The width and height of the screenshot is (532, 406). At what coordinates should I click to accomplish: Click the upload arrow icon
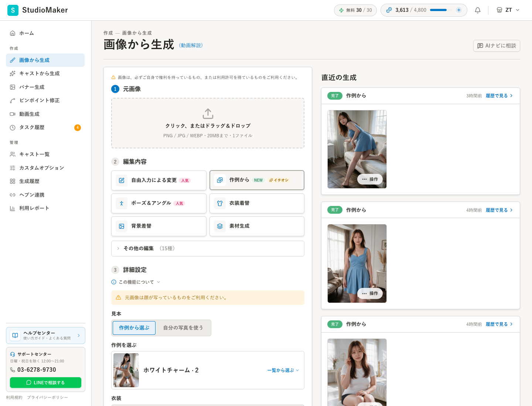[208, 114]
